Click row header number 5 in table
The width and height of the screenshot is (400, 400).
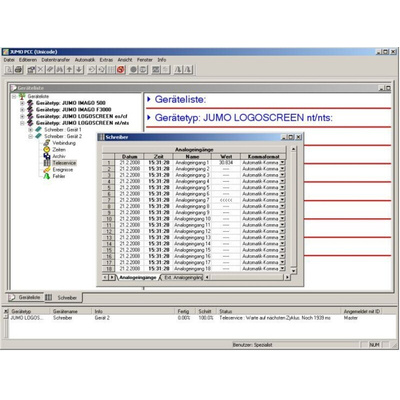[x=109, y=188]
